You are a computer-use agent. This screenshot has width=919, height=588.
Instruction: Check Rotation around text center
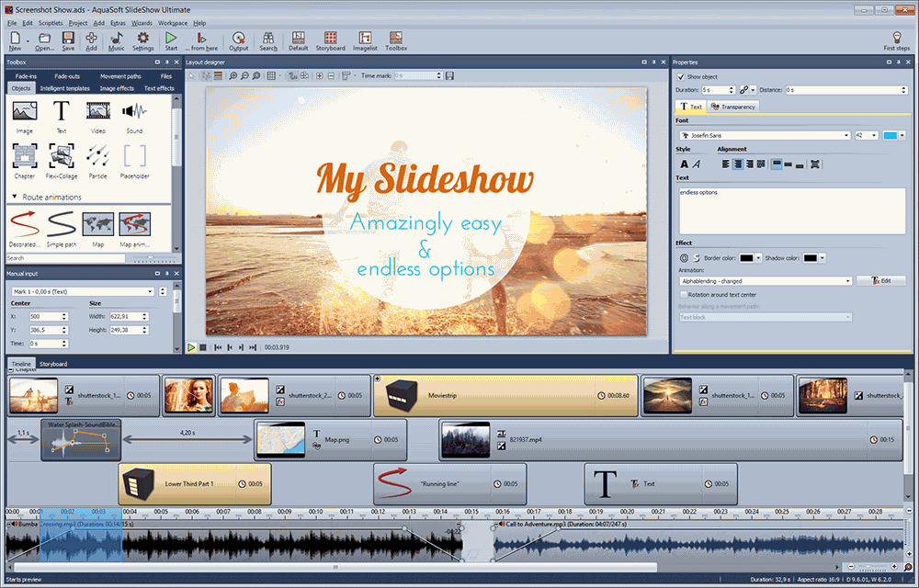point(685,292)
